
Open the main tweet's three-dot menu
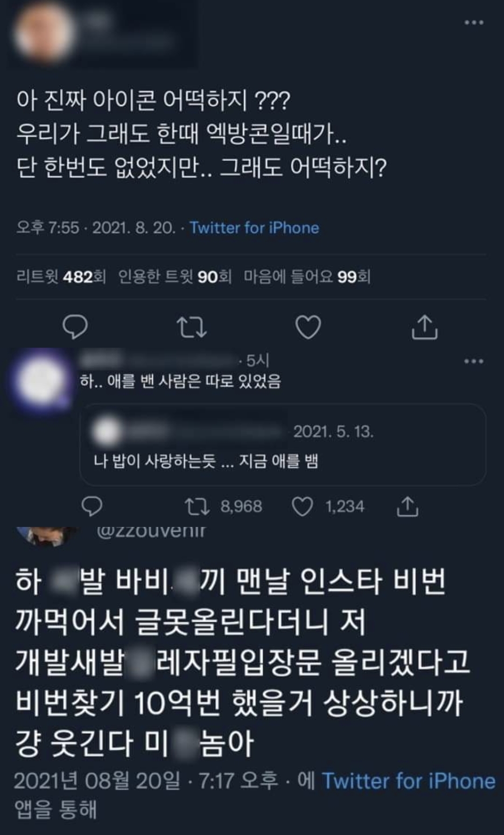(x=474, y=22)
